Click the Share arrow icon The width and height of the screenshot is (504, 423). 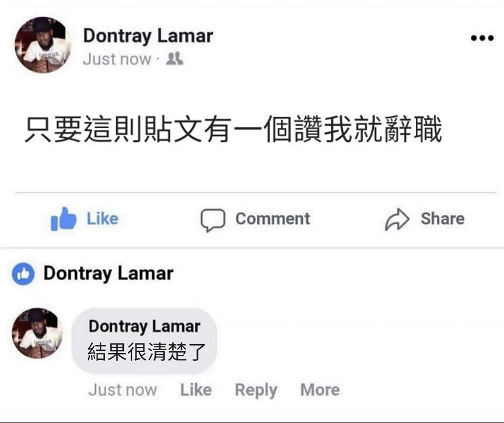[397, 219]
